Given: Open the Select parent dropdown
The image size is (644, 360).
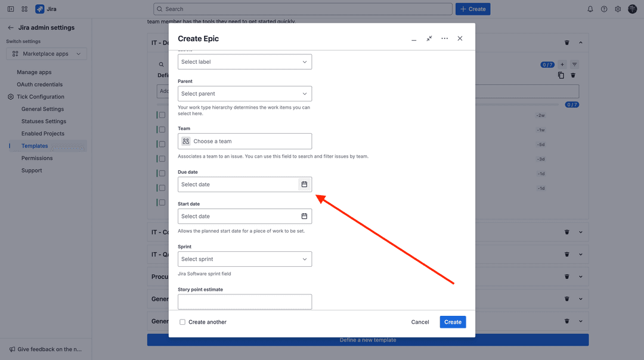Looking at the screenshot, I should pyautogui.click(x=244, y=93).
